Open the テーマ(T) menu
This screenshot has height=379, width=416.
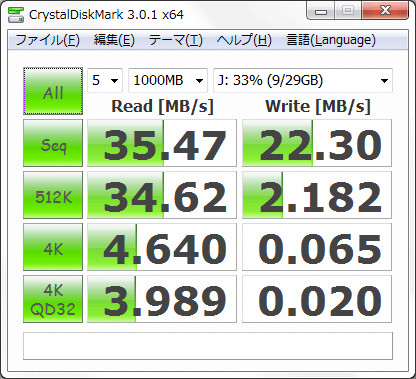[x=175, y=40]
